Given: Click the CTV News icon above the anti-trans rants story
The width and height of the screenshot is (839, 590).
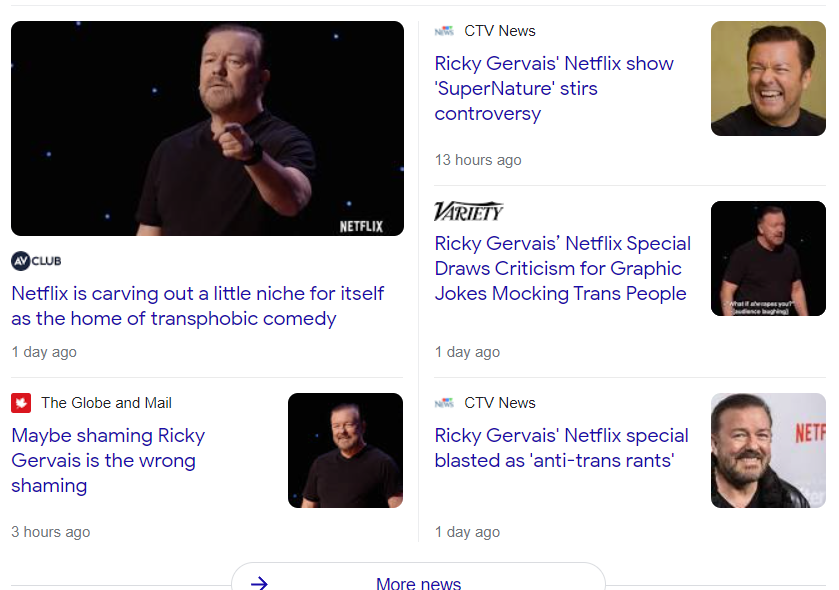Looking at the screenshot, I should (x=444, y=403).
